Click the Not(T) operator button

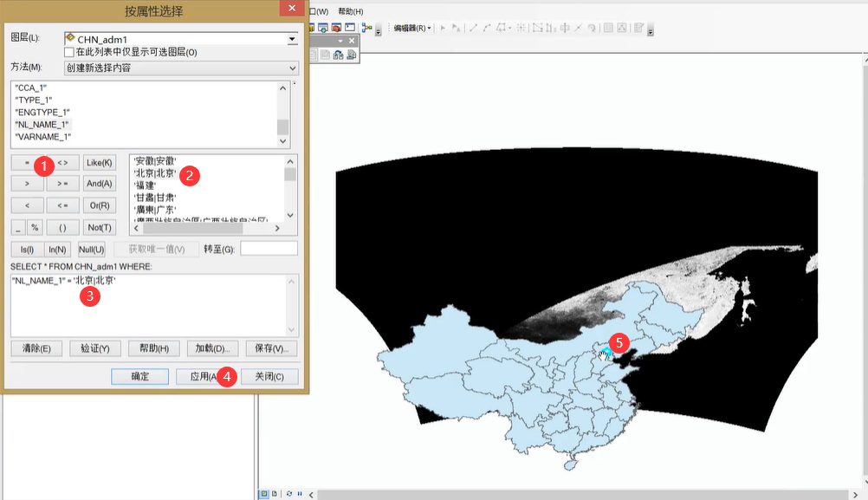pyautogui.click(x=99, y=228)
